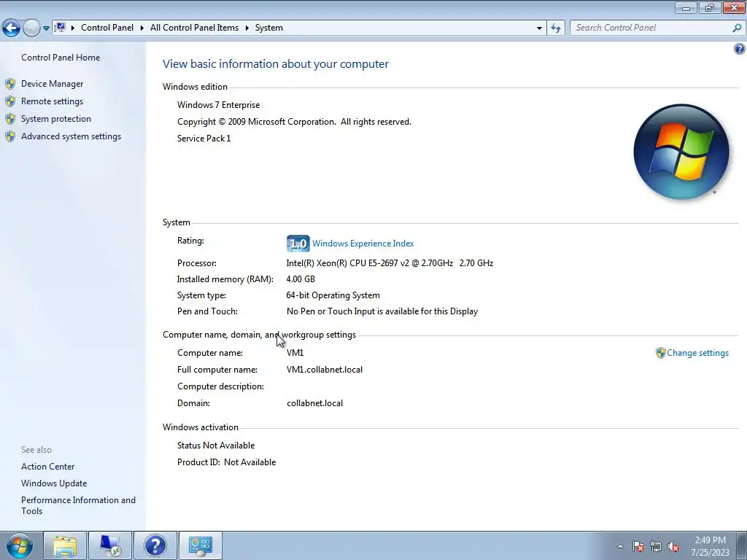Select the Control Panel taskbar button
Screen dimensions: 747x560
tap(201, 545)
